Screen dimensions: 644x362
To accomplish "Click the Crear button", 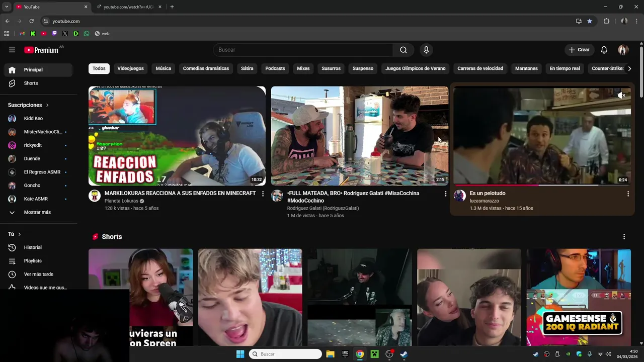I will (579, 50).
